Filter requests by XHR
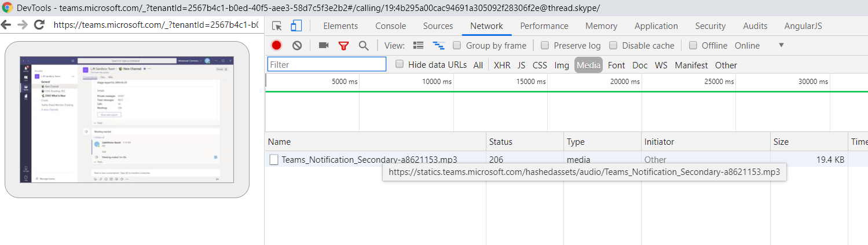Image resolution: width=868 pixels, height=245 pixels. click(x=502, y=65)
